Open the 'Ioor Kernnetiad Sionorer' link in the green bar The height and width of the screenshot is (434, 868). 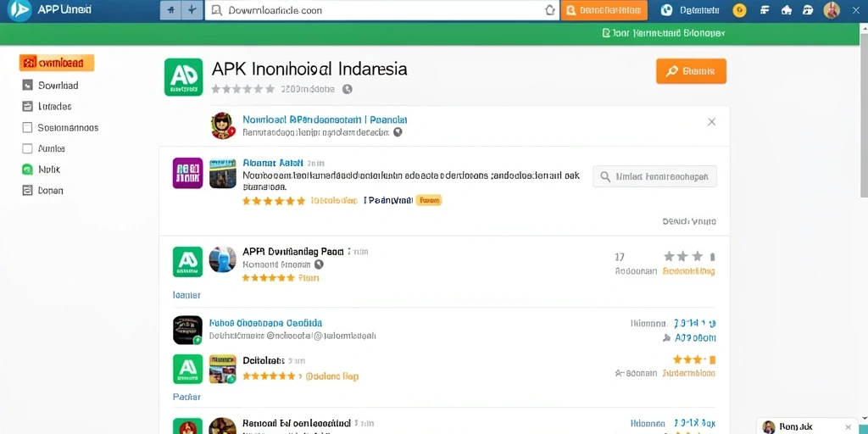[x=663, y=33]
